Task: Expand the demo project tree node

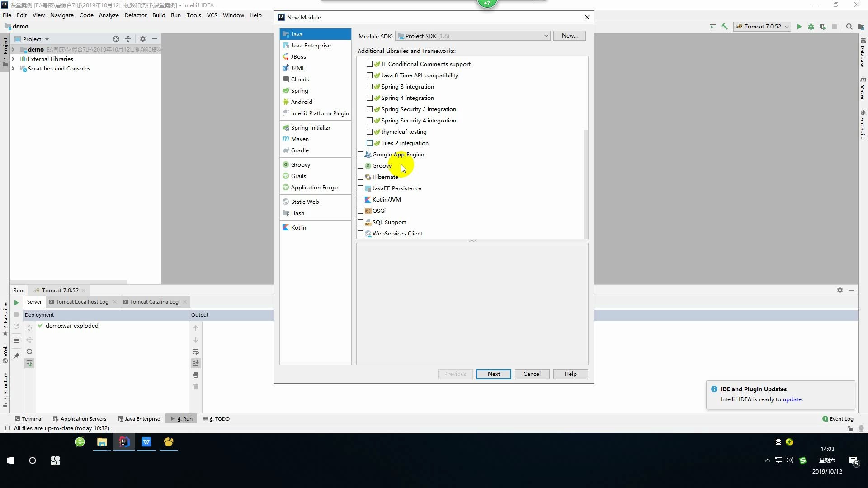Action: point(13,49)
